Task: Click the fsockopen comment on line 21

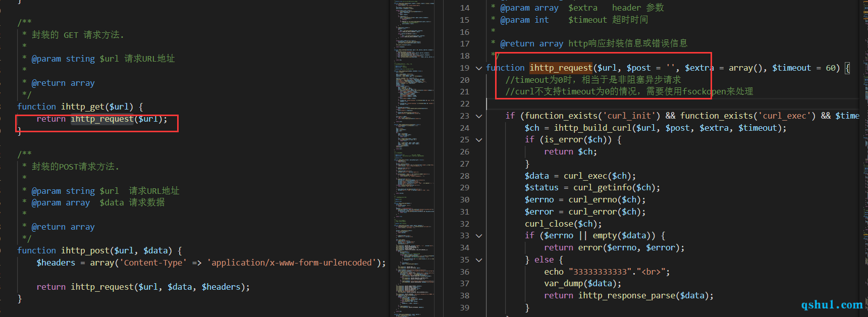Action: point(629,92)
